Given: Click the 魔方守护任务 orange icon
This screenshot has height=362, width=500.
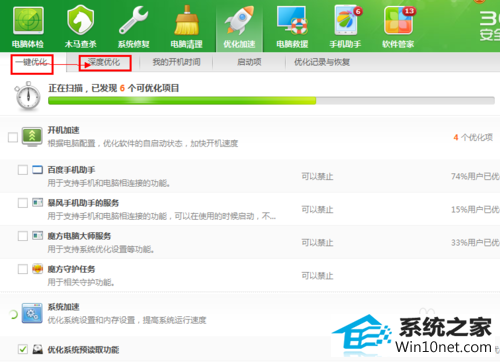Looking at the screenshot, I should (37, 269).
